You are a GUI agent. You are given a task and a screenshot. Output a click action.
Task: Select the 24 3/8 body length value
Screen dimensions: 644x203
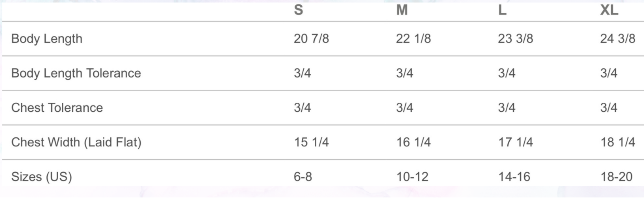tap(617, 39)
